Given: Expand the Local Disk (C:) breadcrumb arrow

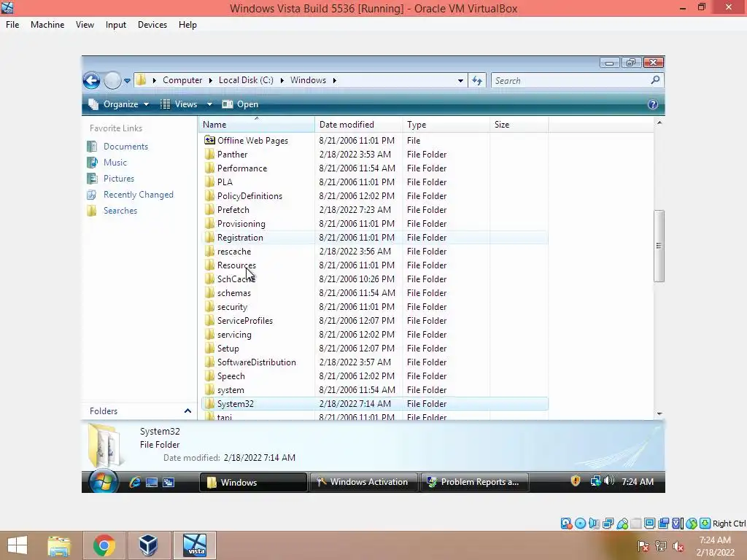Looking at the screenshot, I should click(x=282, y=80).
